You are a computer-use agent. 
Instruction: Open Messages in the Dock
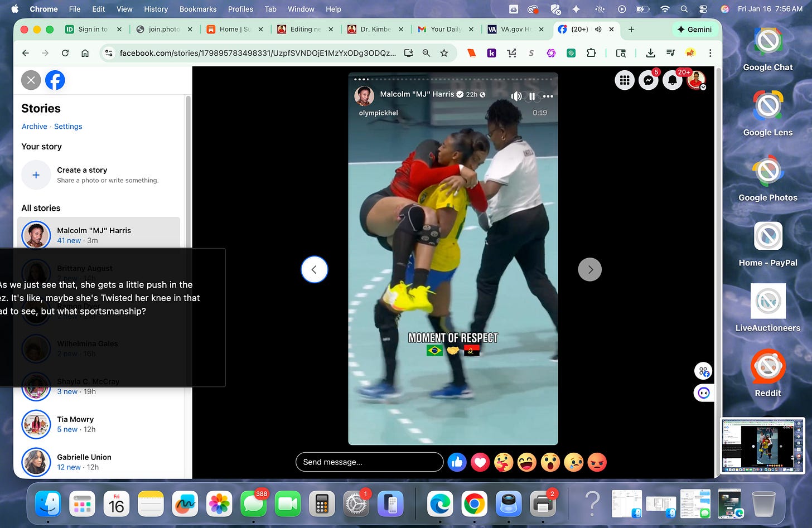254,505
